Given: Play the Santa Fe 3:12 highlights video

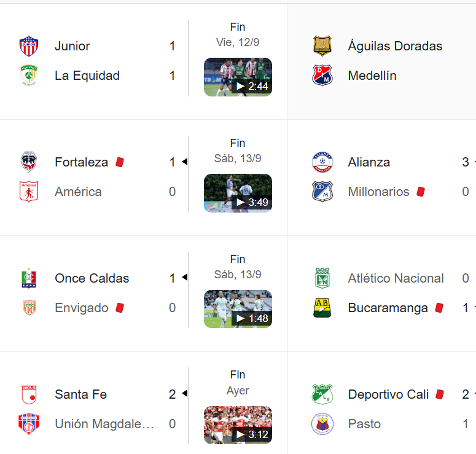Looking at the screenshot, I should tap(238, 425).
